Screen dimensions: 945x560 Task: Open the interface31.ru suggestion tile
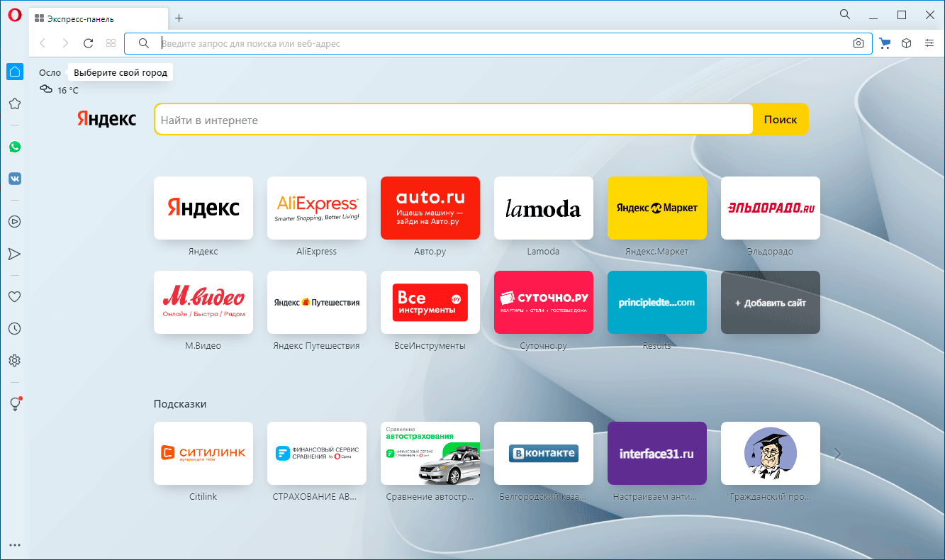pyautogui.click(x=657, y=453)
